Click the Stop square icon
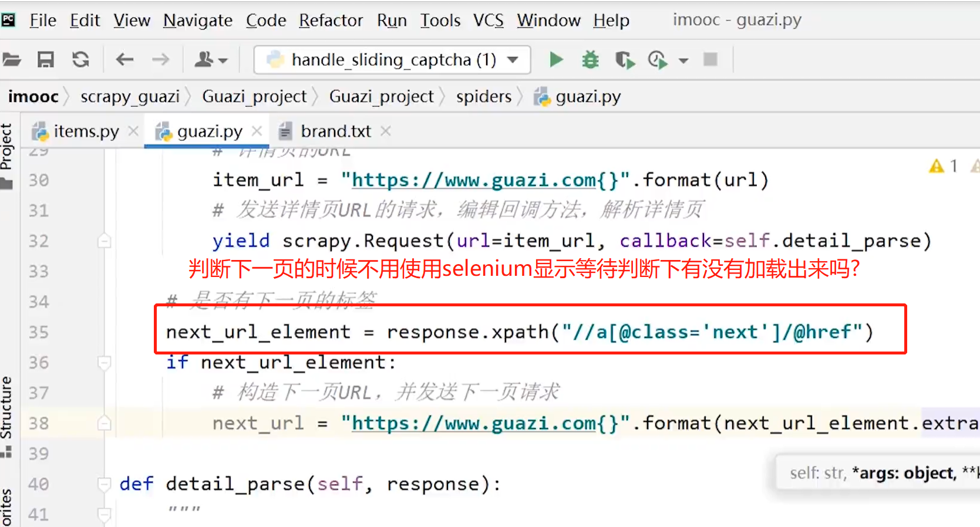Image resolution: width=980 pixels, height=527 pixels. tap(710, 59)
